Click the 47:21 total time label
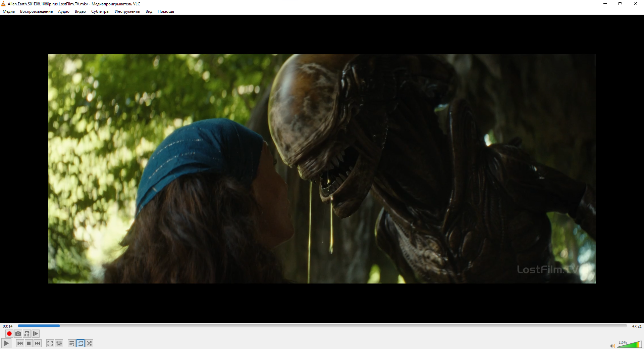Viewport: 644px width, 349px height. point(637,326)
